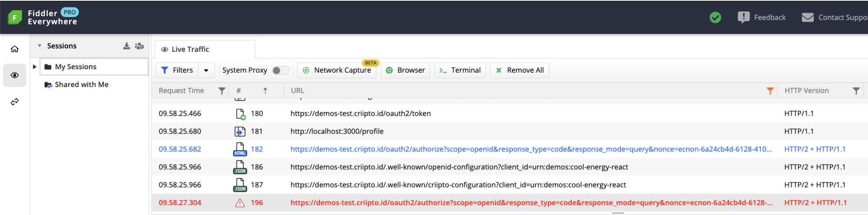Select the red error session row 196
868x215 pixels.
coord(434,202)
